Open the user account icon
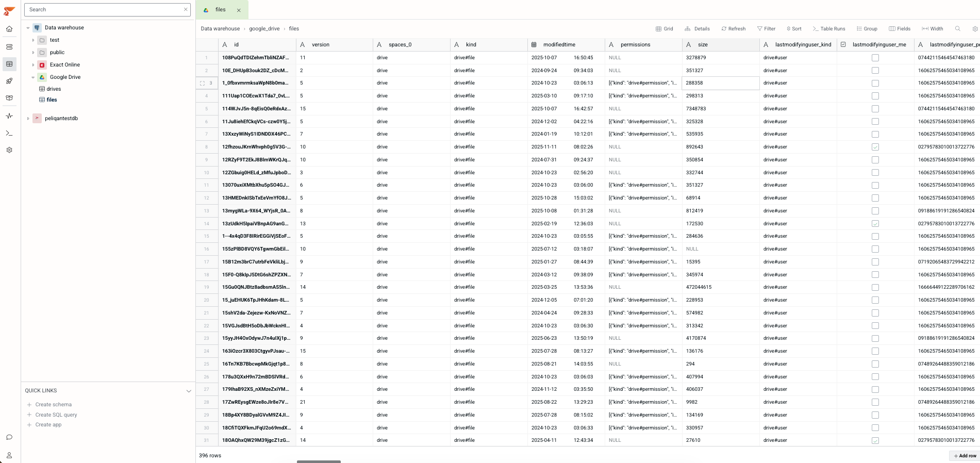 [9, 455]
